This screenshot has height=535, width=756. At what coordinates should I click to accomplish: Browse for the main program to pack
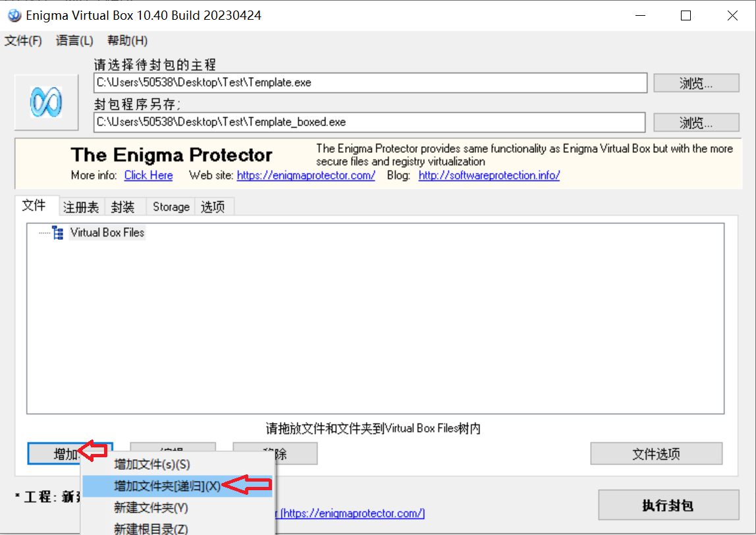(696, 83)
